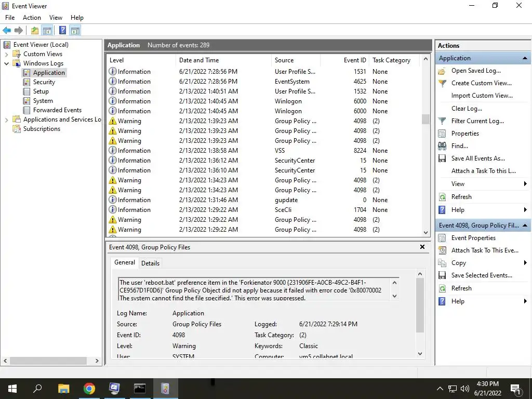Select the VSS event 8224 row

pos(264,150)
